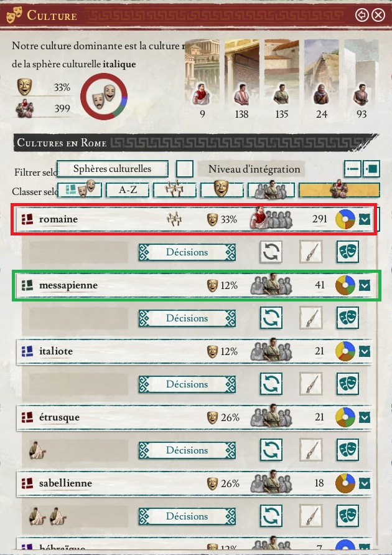Sort cultures by the population group icon
Screen dimensions: 392x555
pos(339,190)
